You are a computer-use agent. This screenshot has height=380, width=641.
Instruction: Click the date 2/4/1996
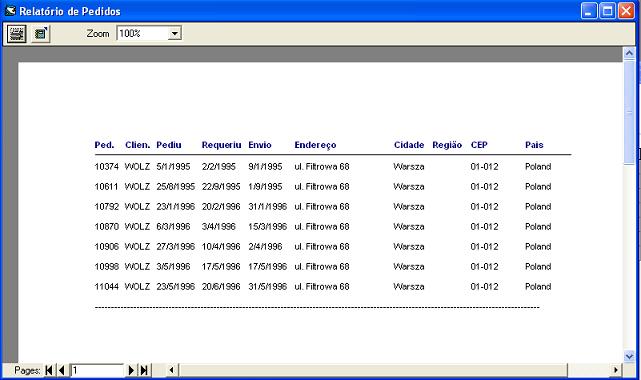[x=265, y=247]
